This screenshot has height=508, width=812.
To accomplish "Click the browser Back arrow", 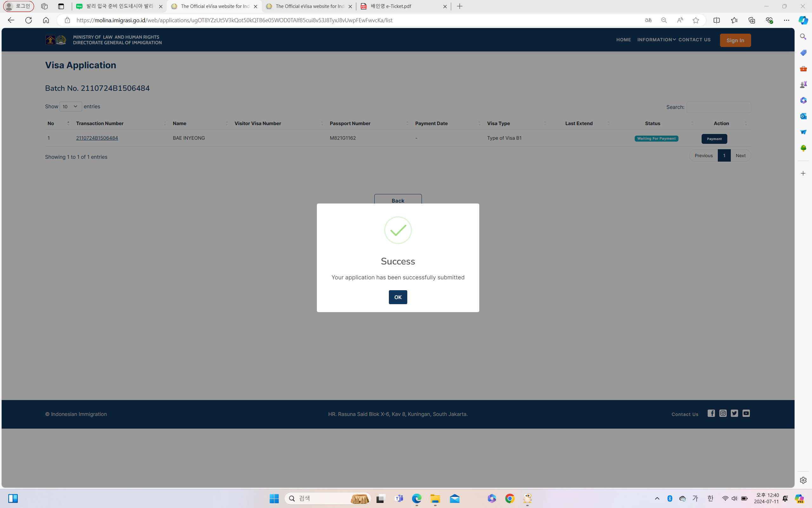I will pos(11,20).
